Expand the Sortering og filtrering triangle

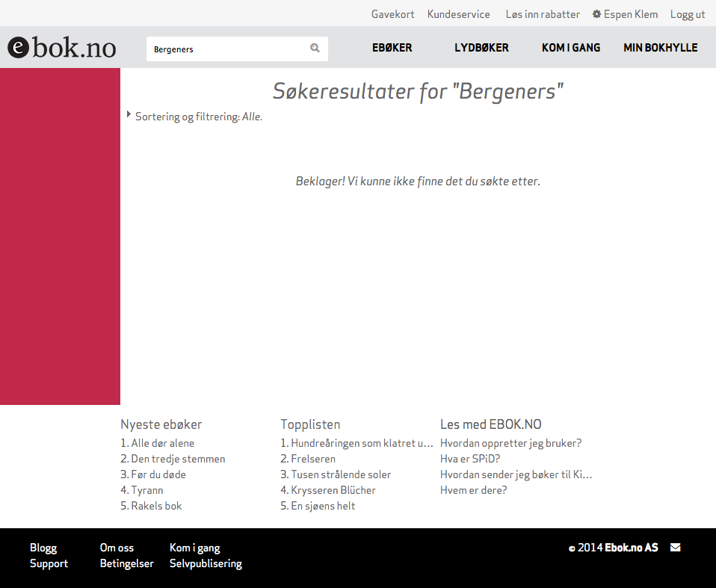click(x=129, y=114)
